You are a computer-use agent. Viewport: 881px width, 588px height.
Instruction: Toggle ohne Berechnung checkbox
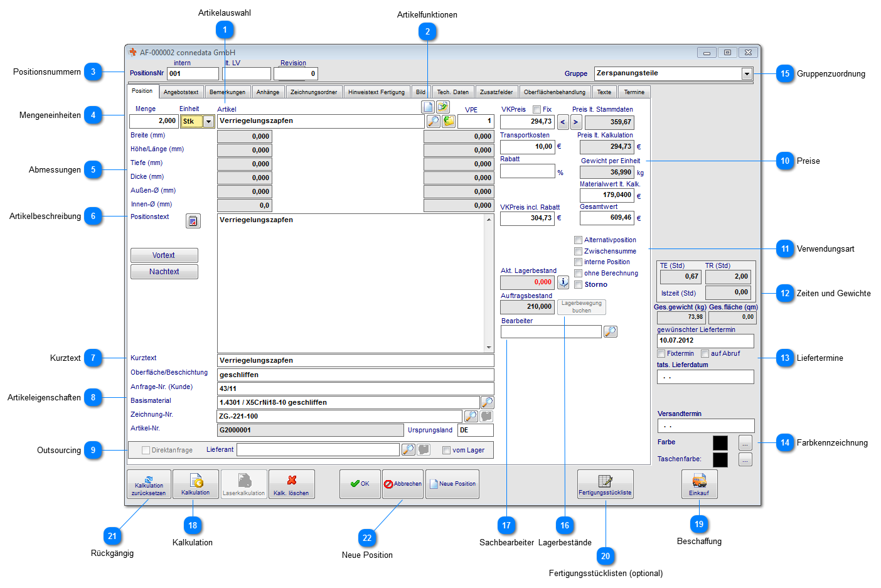point(578,273)
